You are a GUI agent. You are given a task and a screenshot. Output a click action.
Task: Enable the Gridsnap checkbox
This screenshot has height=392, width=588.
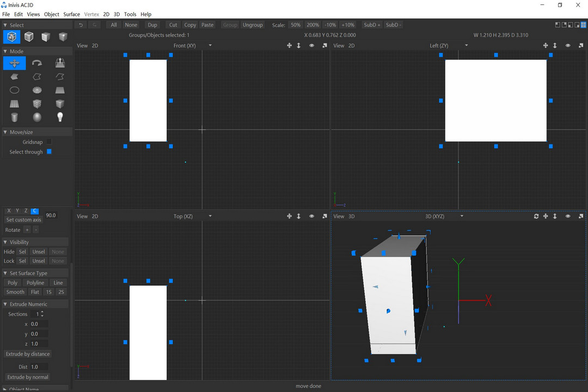pos(49,142)
